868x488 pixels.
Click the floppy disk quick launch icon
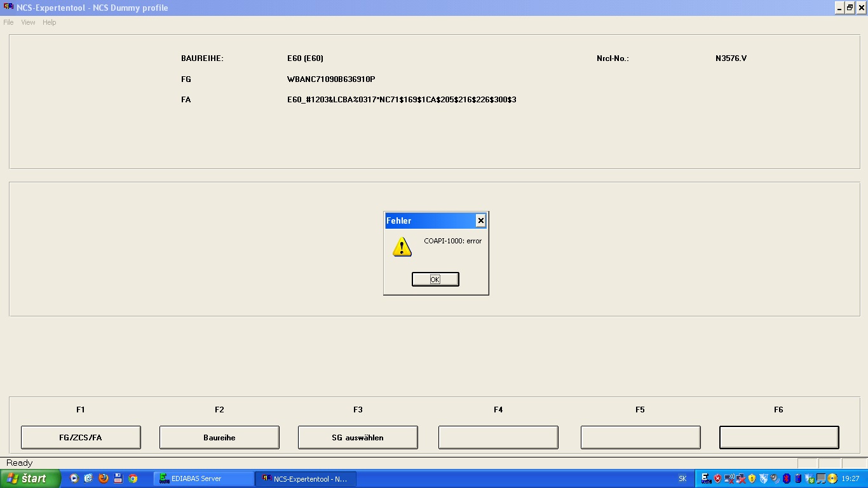coord(118,478)
